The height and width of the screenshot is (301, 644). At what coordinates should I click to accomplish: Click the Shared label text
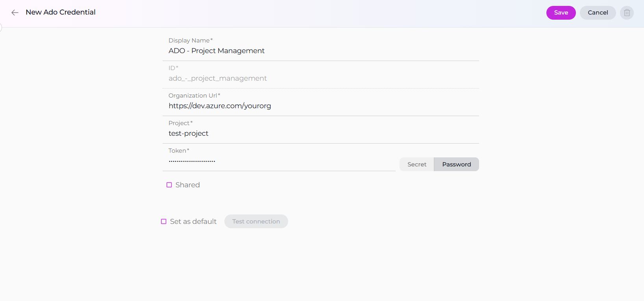click(x=187, y=185)
